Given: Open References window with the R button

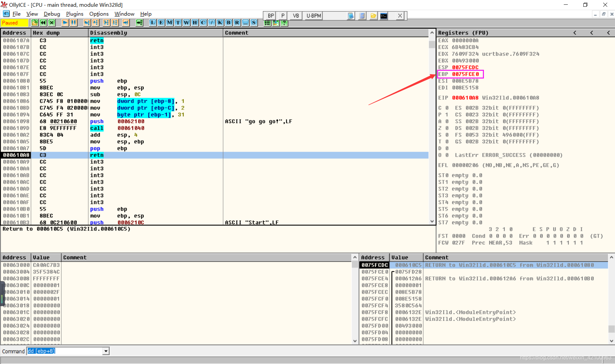Looking at the screenshot, I should click(x=237, y=23).
